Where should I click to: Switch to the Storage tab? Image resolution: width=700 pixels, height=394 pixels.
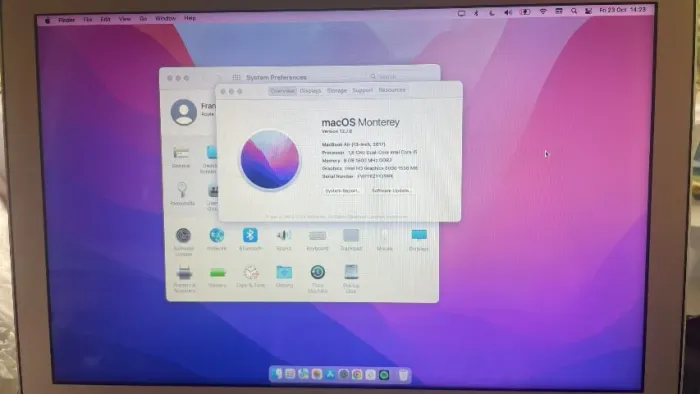tap(337, 91)
